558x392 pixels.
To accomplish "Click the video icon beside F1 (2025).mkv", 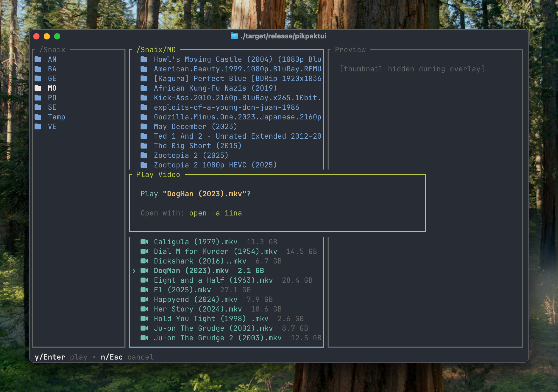I will click(144, 290).
